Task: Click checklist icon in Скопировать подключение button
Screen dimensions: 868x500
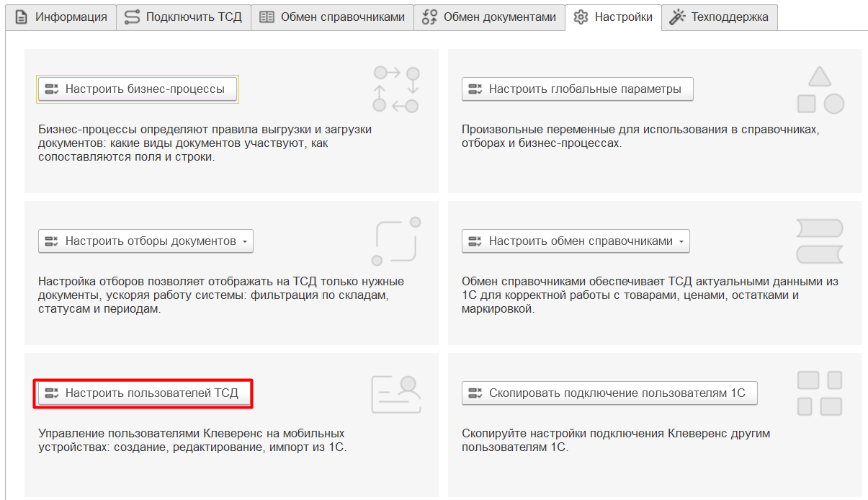Action: 475,393
